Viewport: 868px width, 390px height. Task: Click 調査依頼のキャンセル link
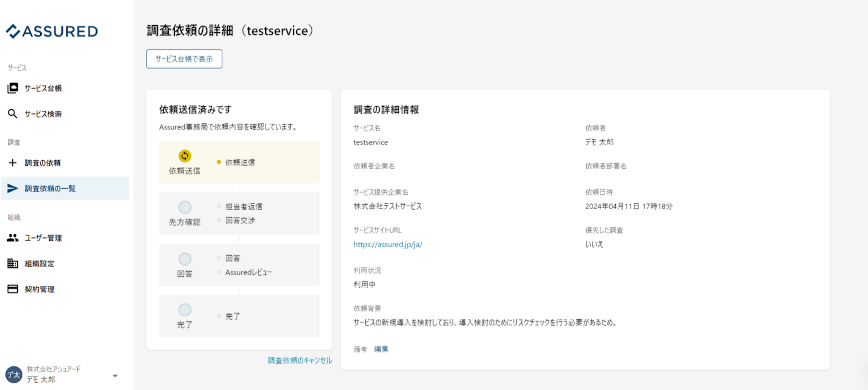[300, 360]
